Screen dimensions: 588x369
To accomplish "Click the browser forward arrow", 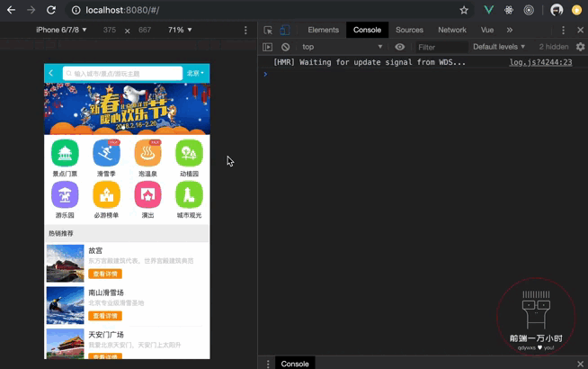I will pyautogui.click(x=31, y=10).
